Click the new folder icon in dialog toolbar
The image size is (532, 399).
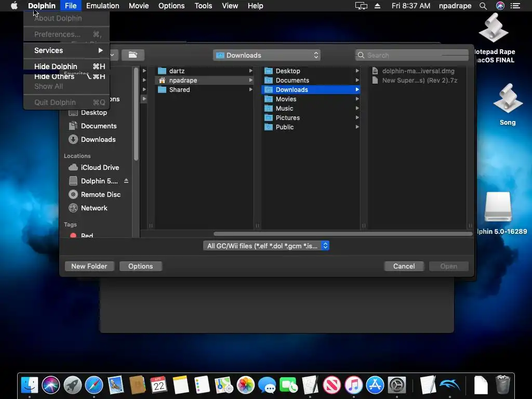click(132, 55)
